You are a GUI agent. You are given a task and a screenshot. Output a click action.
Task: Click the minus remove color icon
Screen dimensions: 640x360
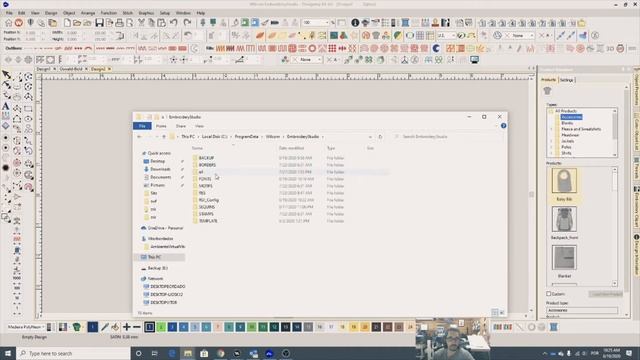[x=137, y=327]
